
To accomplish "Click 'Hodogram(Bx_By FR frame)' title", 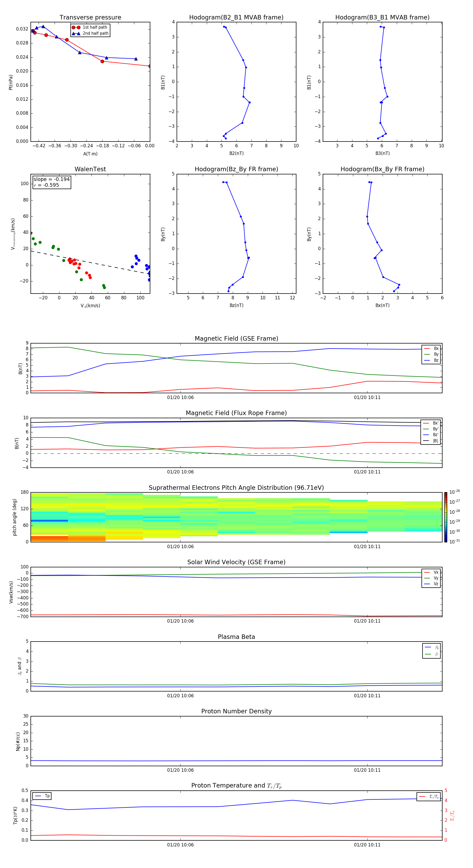I will point(382,169).
